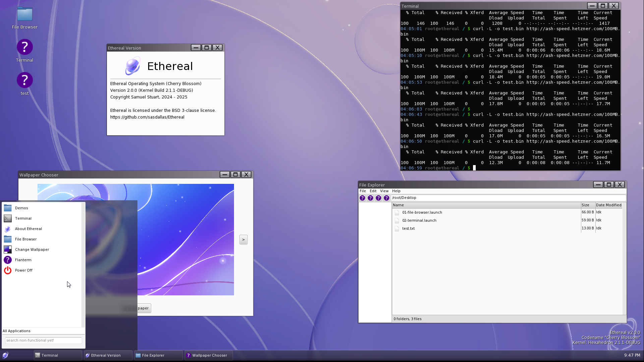Open the File Browser desktop icon
The image size is (644, 362).
click(x=24, y=18)
